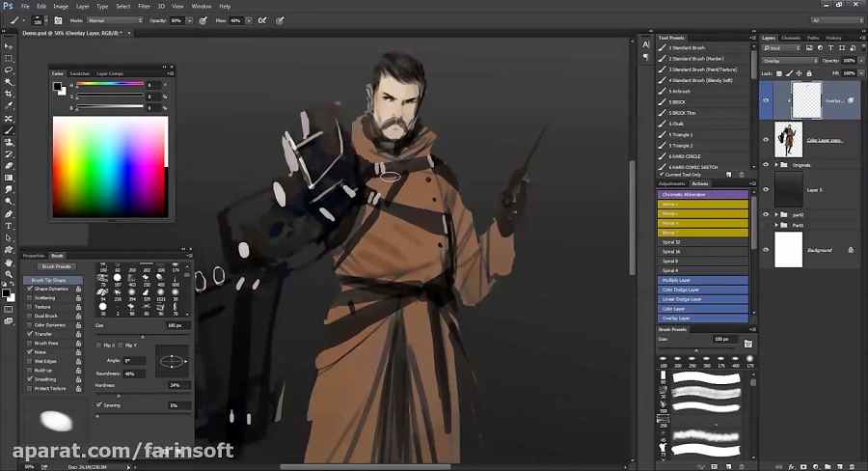Screen dimensions: 868x471
Task: Uncheck the Noise brush option
Action: click(30, 351)
